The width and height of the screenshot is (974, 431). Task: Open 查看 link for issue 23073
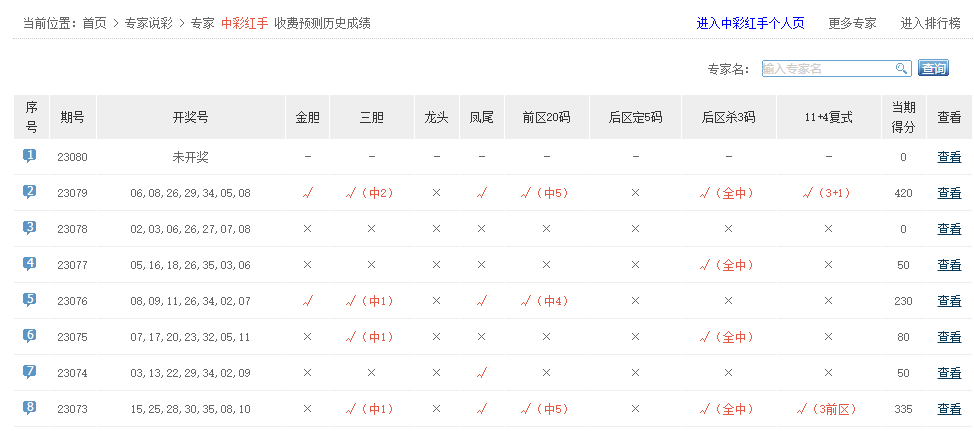pyautogui.click(x=949, y=409)
